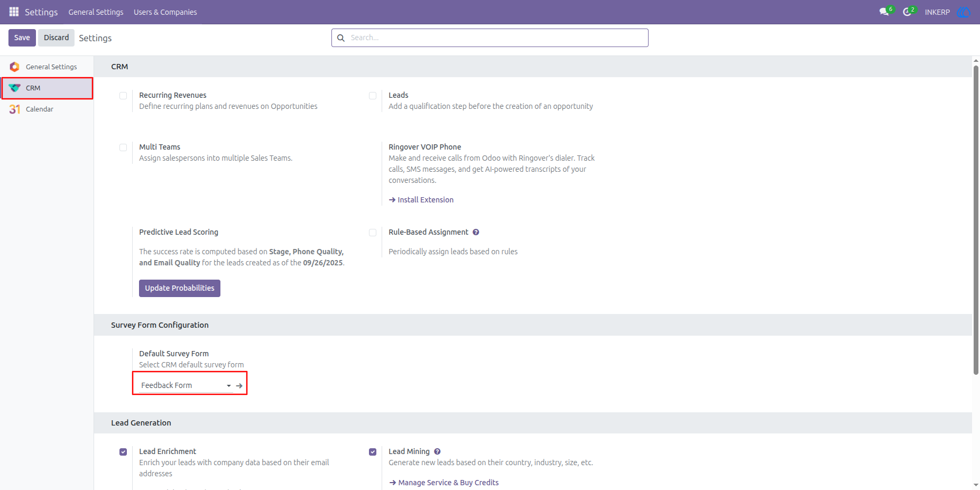The width and height of the screenshot is (980, 490).
Task: Open the Users & Companies top menu
Action: pos(165,12)
